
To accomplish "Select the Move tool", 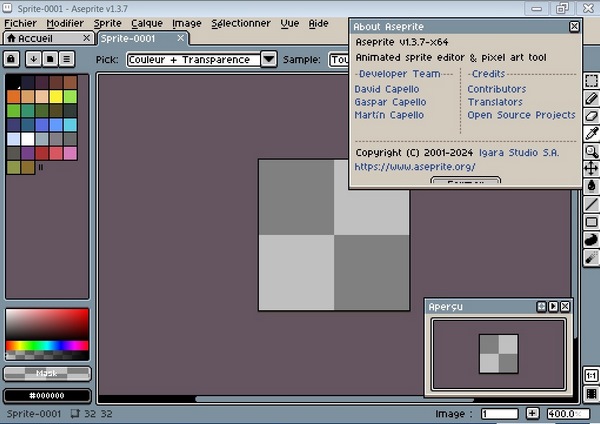I will click(591, 168).
